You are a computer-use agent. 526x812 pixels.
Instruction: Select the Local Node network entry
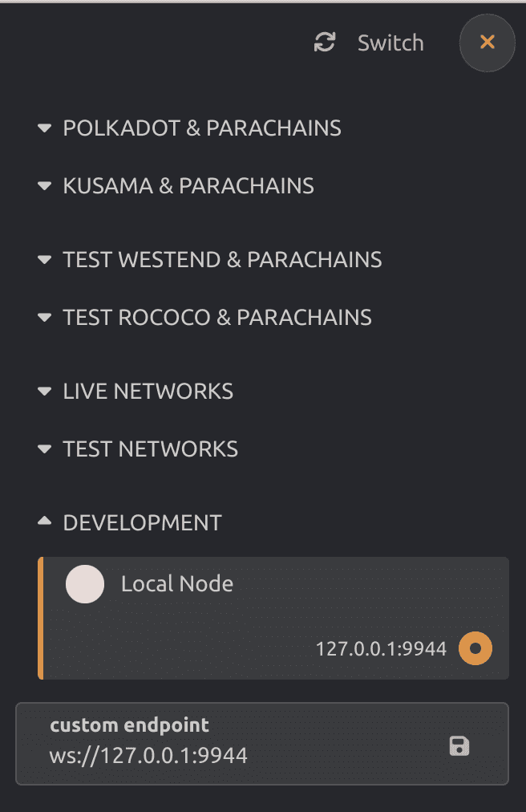[x=176, y=584]
